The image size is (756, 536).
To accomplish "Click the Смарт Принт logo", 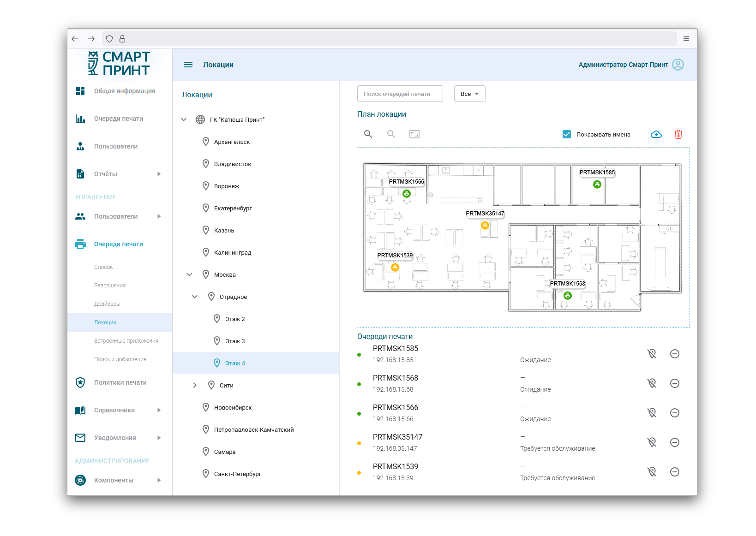I will coord(119,64).
